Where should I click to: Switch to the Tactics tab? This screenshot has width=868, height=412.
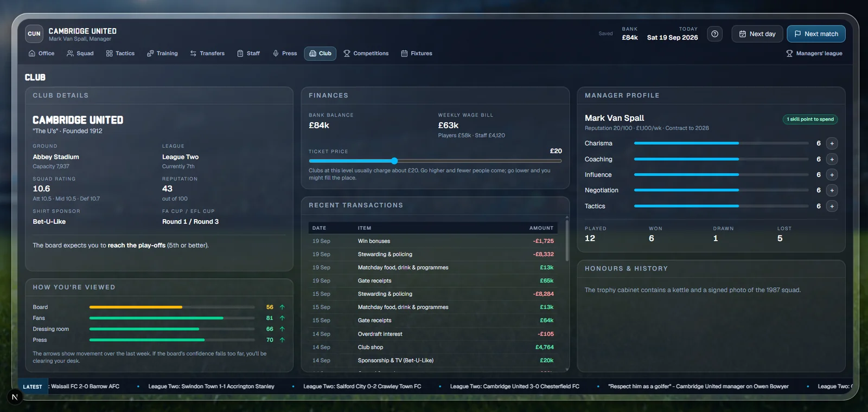120,54
